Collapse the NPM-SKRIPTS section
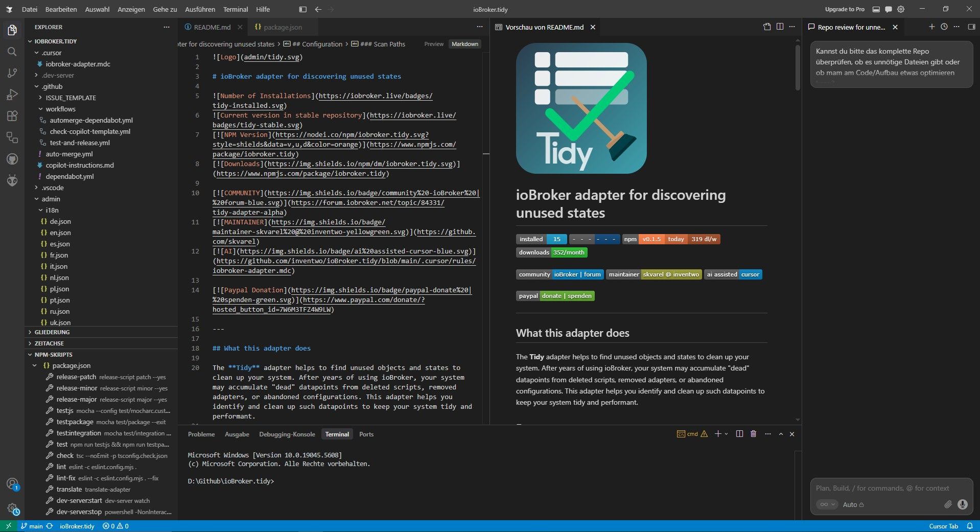 53,355
